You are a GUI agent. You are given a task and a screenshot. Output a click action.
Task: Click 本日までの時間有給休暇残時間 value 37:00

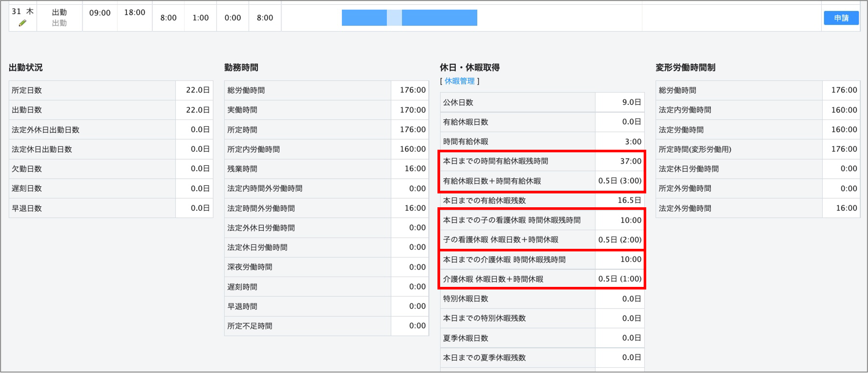coord(630,161)
